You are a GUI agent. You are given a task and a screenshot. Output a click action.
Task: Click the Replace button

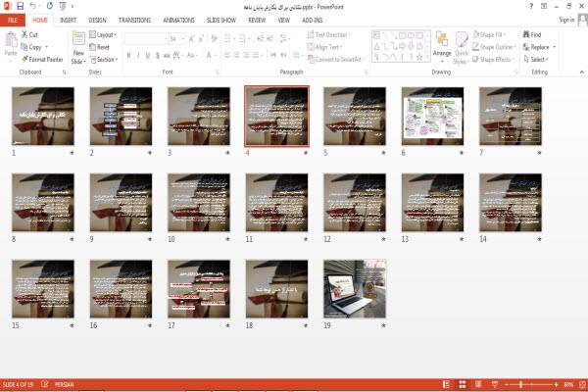[537, 47]
